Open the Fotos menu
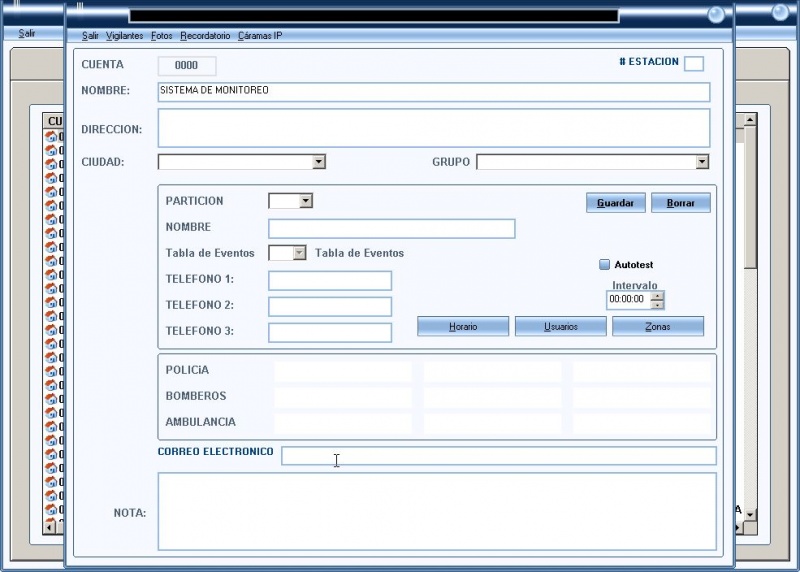The width and height of the screenshot is (800, 572). (161, 36)
